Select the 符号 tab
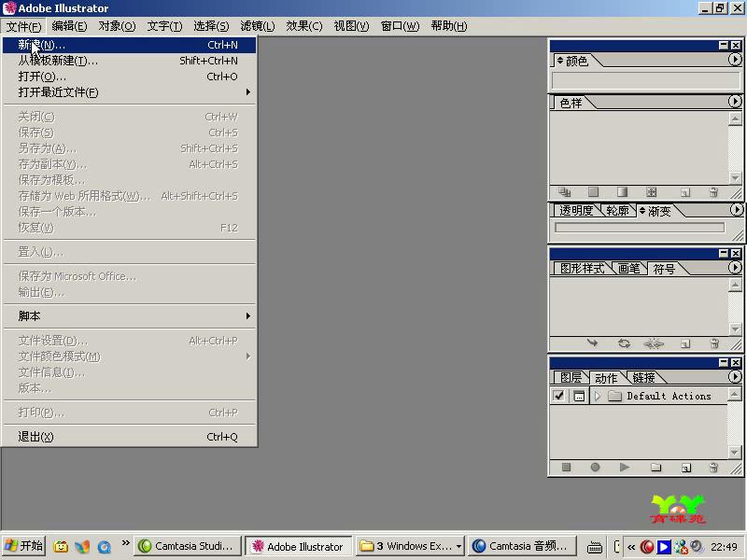This screenshot has height=560, width=747. (664, 269)
